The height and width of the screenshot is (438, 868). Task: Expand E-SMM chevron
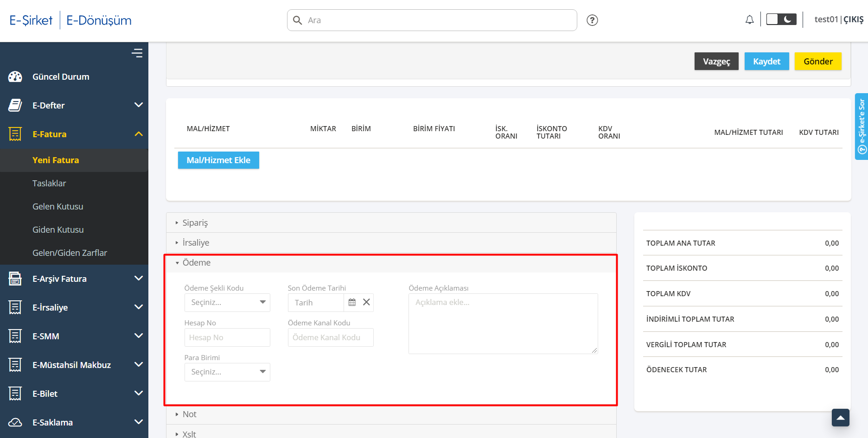point(138,336)
